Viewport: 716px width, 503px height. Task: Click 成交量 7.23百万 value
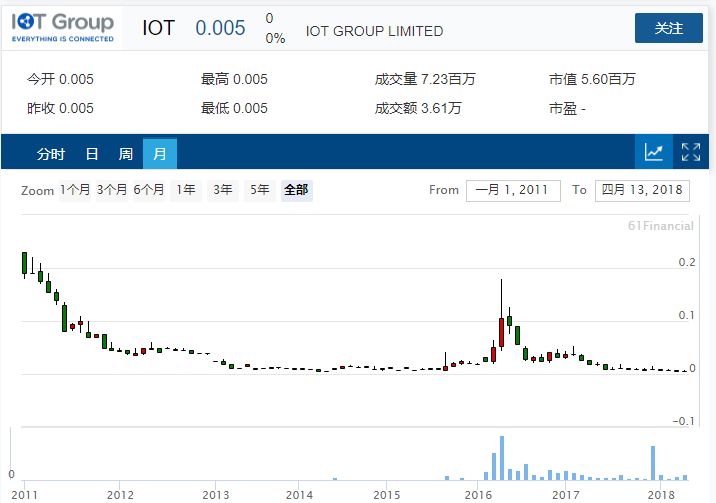click(425, 79)
